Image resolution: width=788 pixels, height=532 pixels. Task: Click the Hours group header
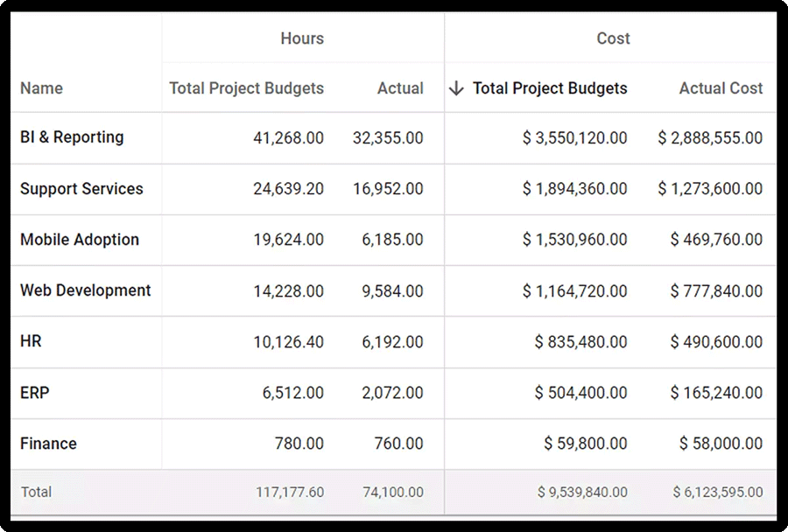pyautogui.click(x=302, y=38)
